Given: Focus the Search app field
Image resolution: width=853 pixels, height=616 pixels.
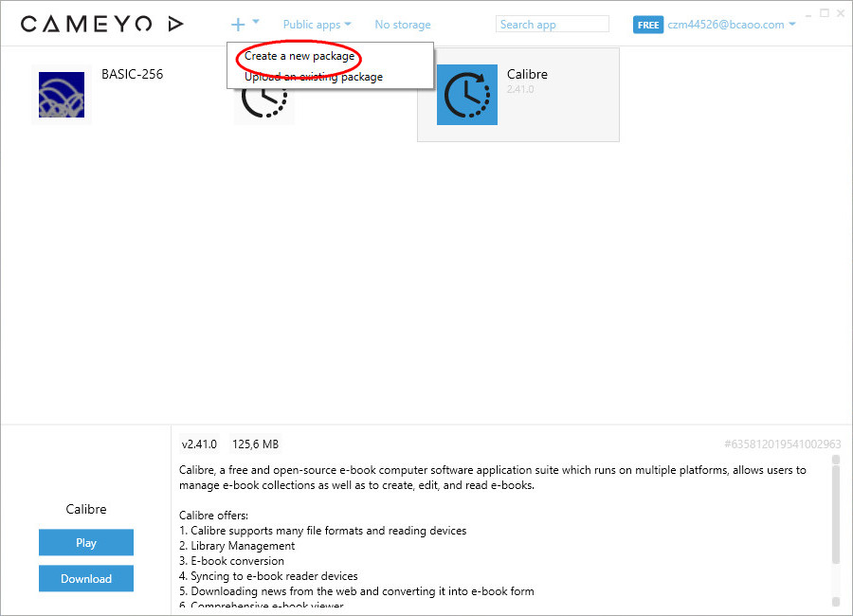Looking at the screenshot, I should pyautogui.click(x=553, y=25).
